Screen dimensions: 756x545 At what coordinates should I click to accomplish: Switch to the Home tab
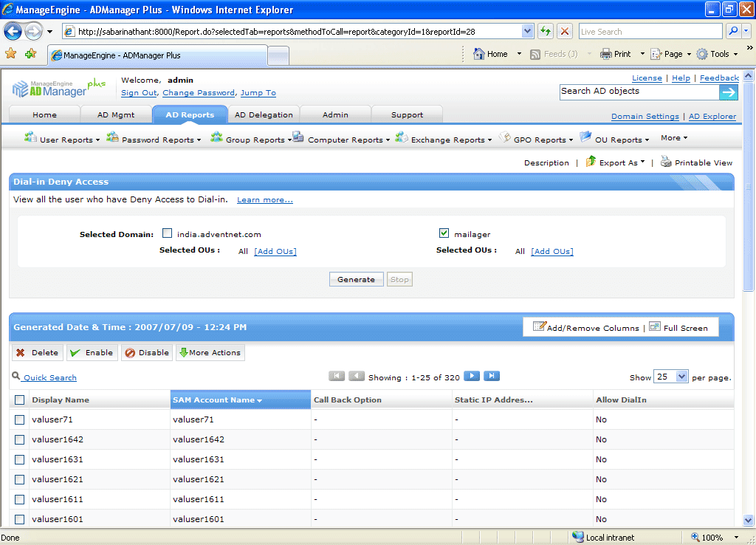(x=44, y=114)
